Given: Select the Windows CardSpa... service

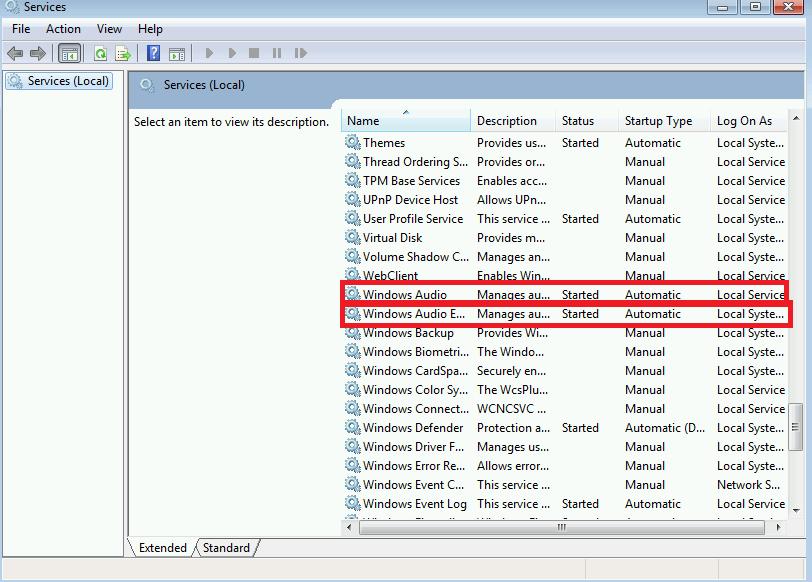Looking at the screenshot, I should point(565,370).
